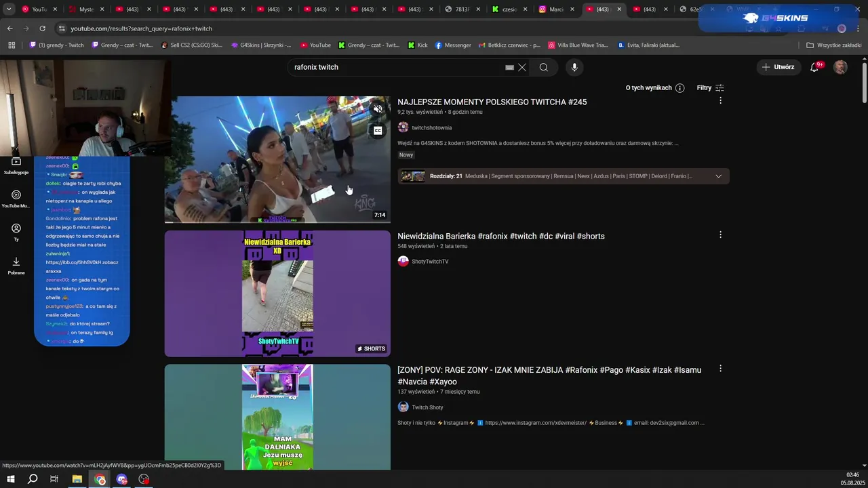Close the active YouTube tab

619,9
